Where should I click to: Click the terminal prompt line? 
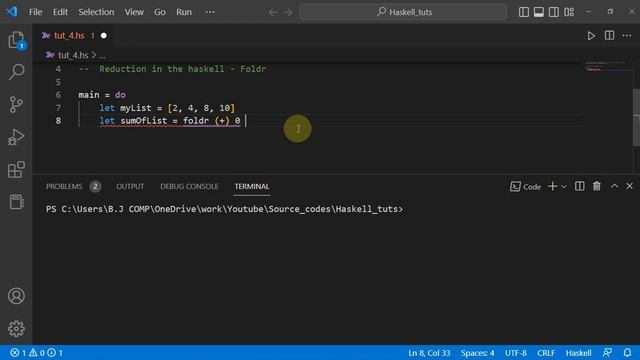pos(224,209)
